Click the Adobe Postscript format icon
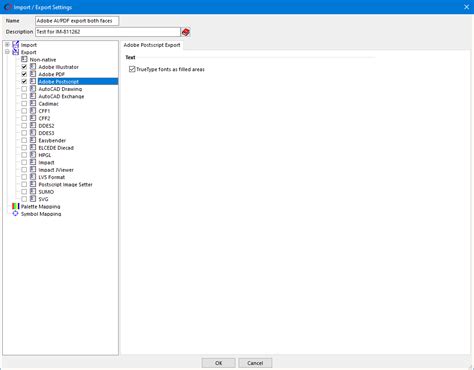This screenshot has width=474, height=370. pos(33,81)
